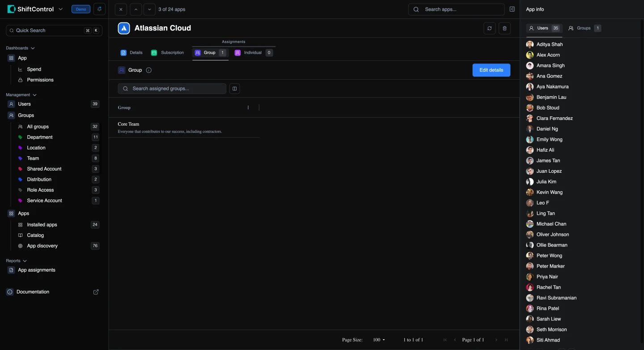The height and width of the screenshot is (350, 644).
Task: Open the notifications bell
Action: pyautogui.click(x=99, y=9)
